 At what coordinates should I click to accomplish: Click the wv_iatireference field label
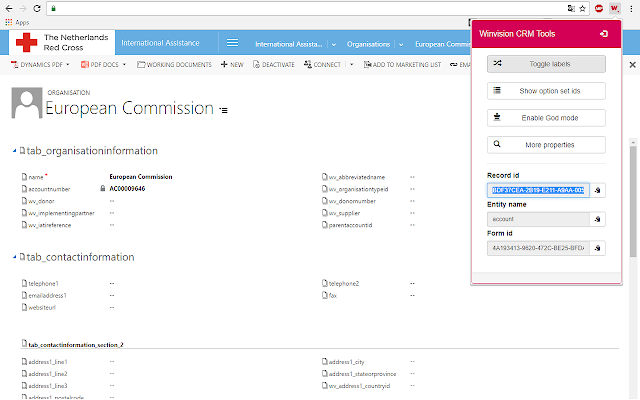click(x=49, y=225)
